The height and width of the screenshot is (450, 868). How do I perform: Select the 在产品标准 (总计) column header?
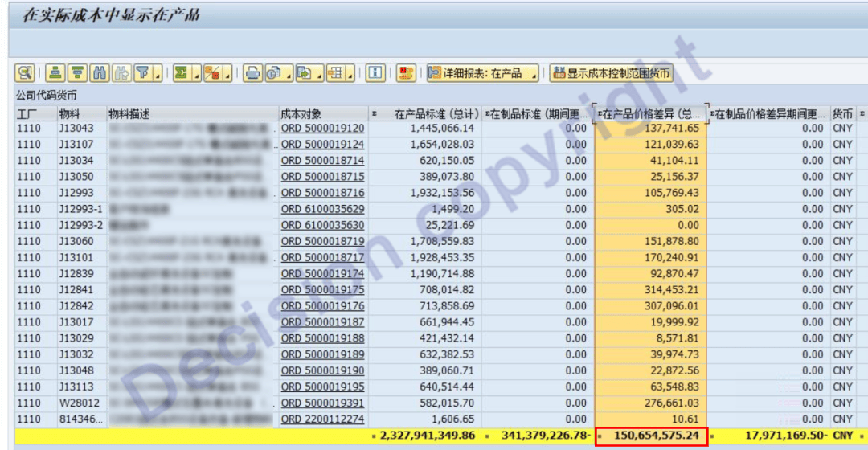tap(436, 114)
